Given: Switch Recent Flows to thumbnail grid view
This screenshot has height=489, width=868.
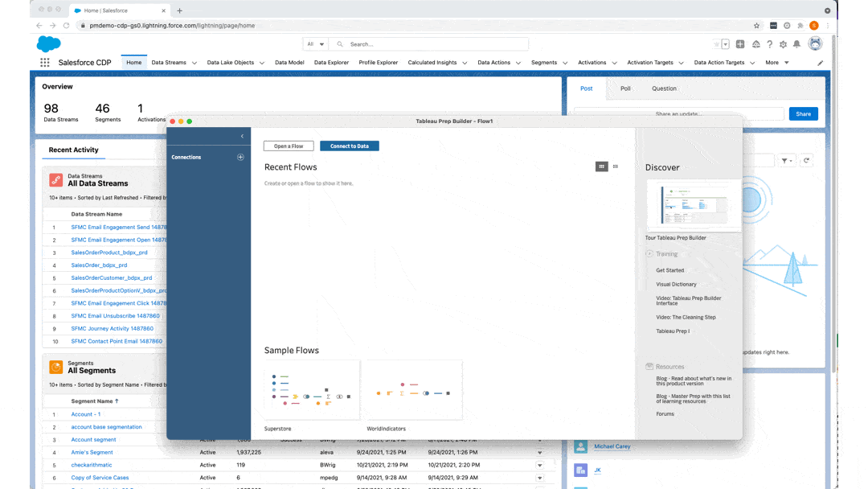Looking at the screenshot, I should click(x=601, y=166).
